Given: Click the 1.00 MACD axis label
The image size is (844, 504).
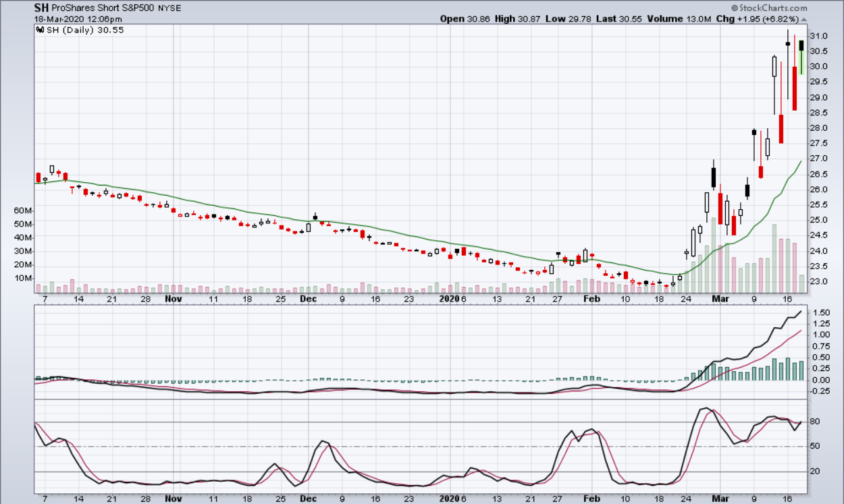Looking at the screenshot, I should click(821, 335).
